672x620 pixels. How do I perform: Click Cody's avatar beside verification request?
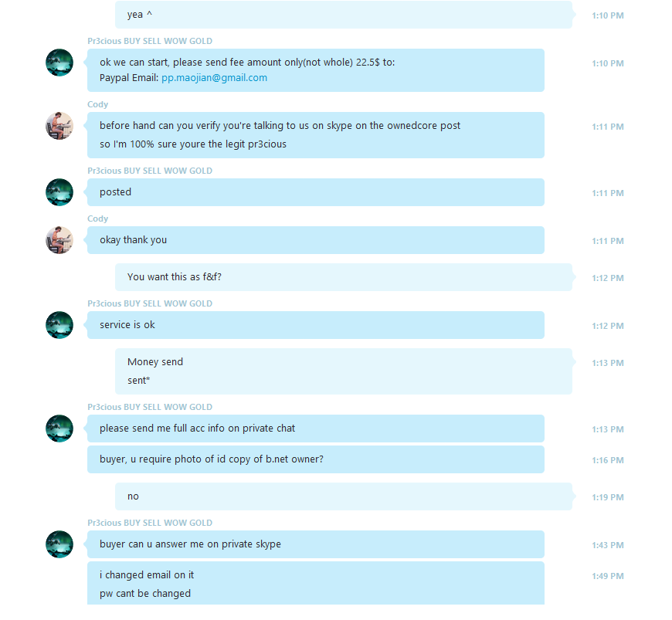click(59, 126)
